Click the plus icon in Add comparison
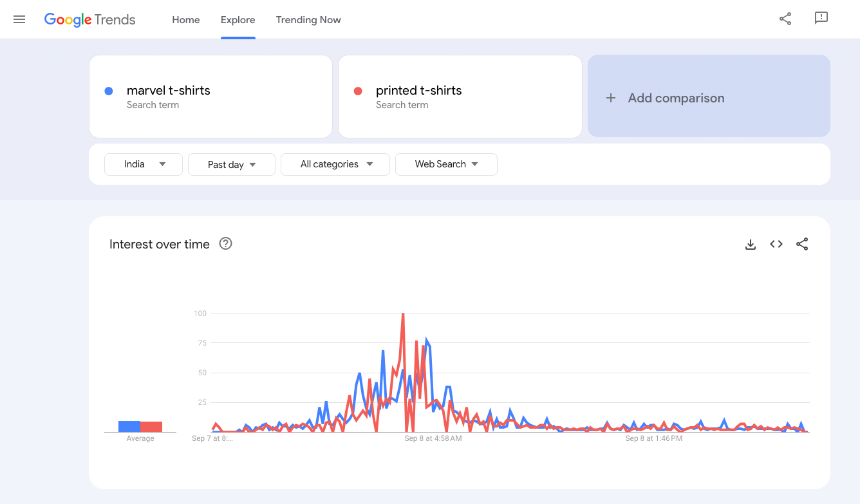The height and width of the screenshot is (504, 860). pos(611,98)
